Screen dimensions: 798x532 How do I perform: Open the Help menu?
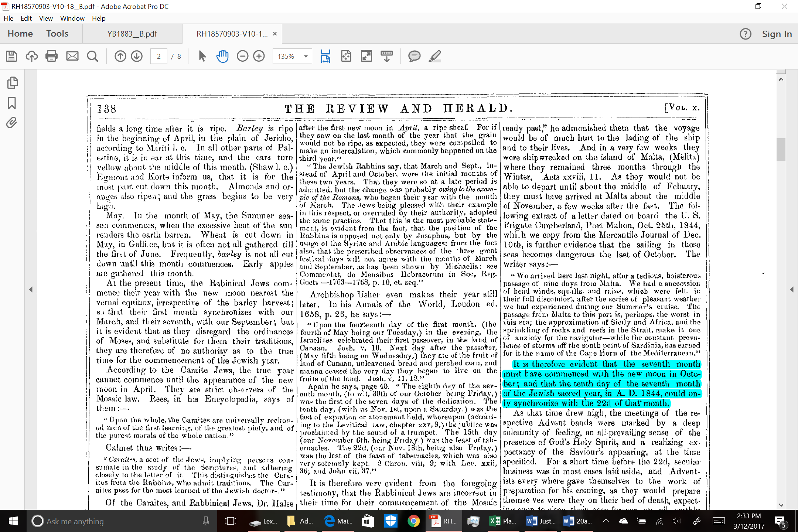coord(99,18)
